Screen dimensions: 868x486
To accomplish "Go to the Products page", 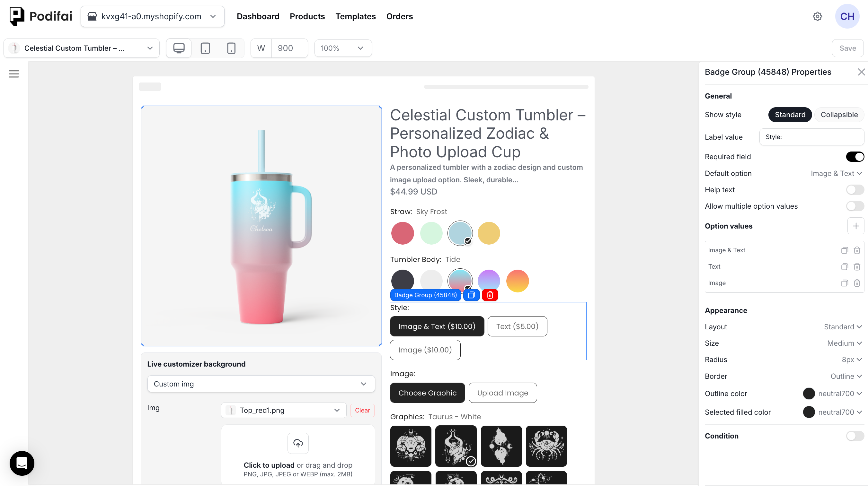I will (307, 16).
